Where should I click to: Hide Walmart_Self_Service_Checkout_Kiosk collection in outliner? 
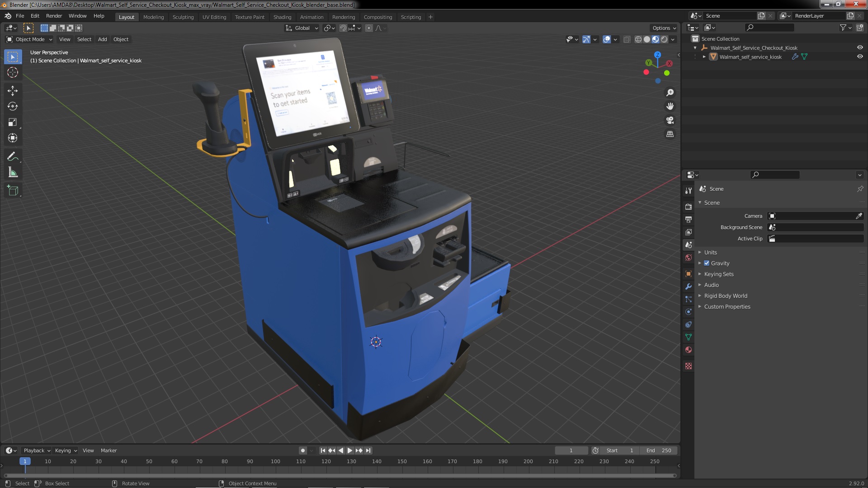coord(860,47)
